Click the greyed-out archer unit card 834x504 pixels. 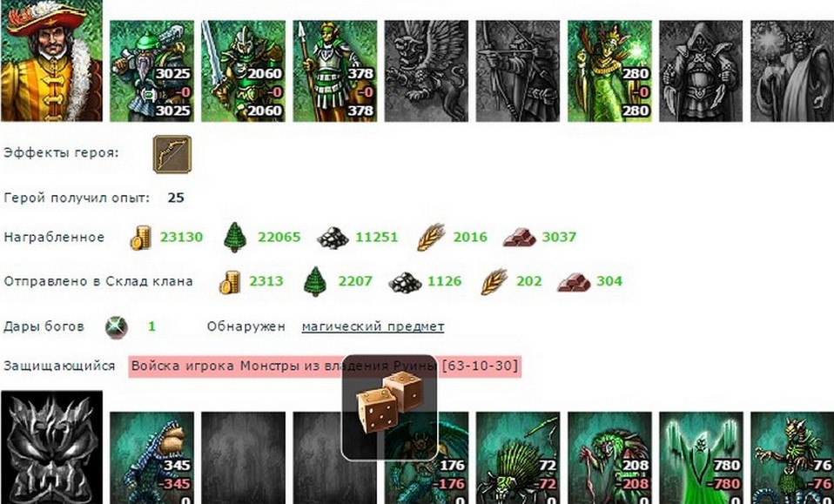tap(517, 71)
